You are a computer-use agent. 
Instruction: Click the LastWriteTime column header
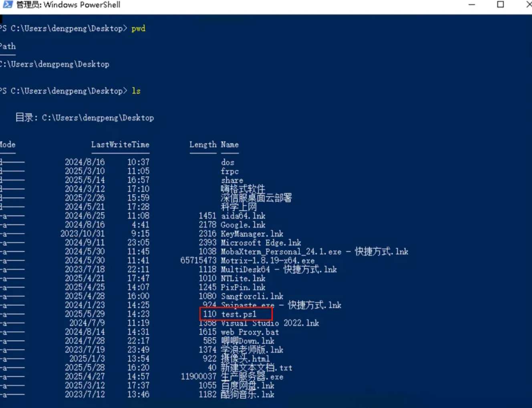click(120, 145)
